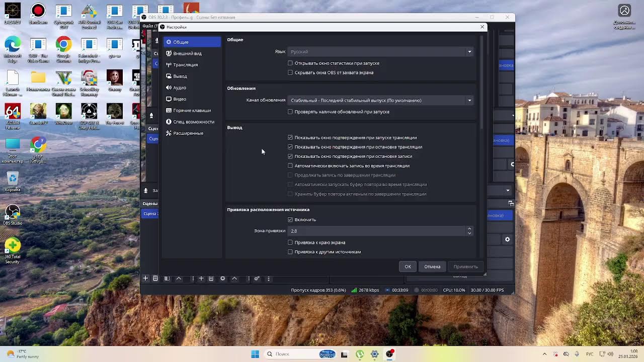644x362 pixels.
Task: Select SchoolBoy Runaway desktop icon
Action: 89,83
